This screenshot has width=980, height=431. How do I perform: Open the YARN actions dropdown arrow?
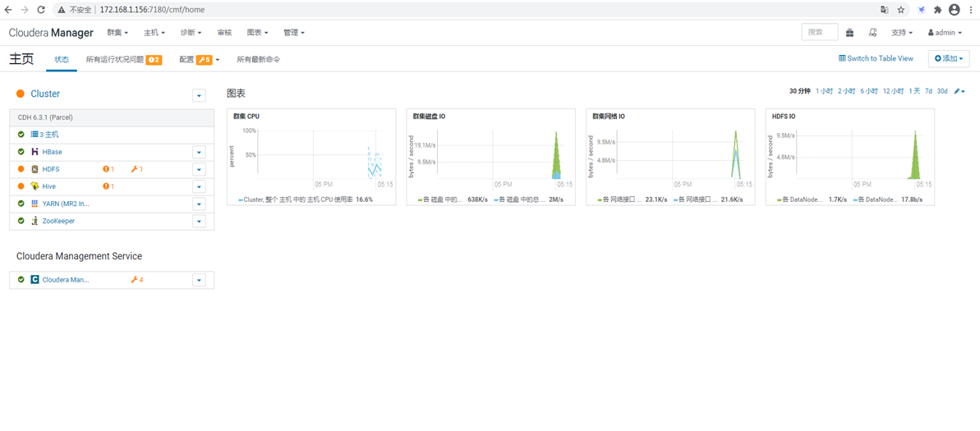point(199,204)
